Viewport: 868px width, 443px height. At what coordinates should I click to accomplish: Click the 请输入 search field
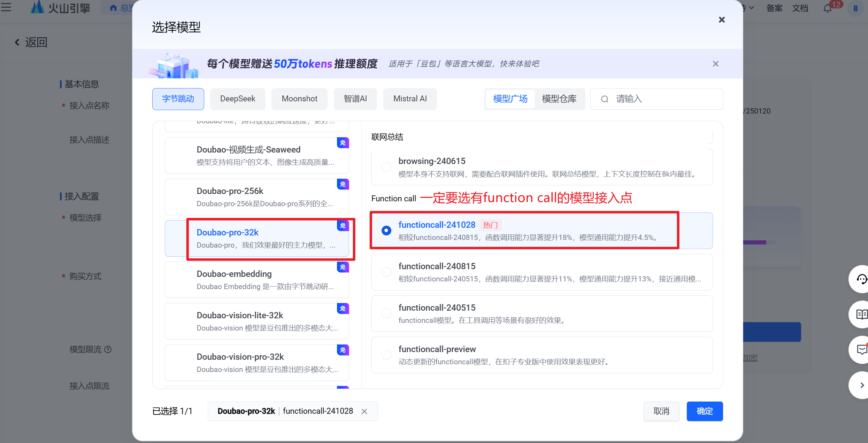[x=656, y=99]
